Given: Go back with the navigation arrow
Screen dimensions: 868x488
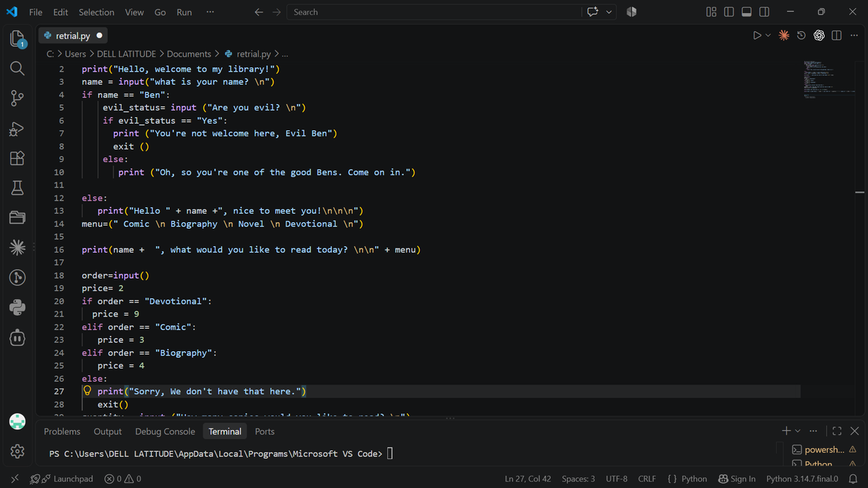Looking at the screenshot, I should [259, 12].
